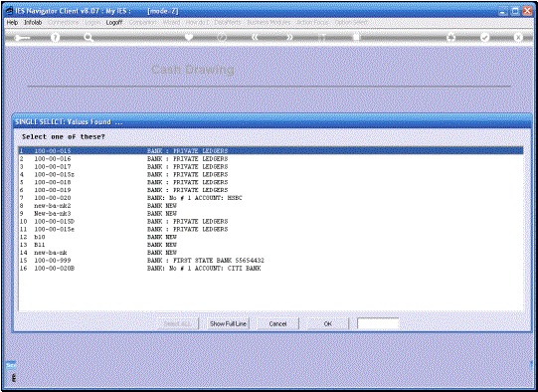
Task: Confirm selection with OK button
Action: pyautogui.click(x=327, y=323)
